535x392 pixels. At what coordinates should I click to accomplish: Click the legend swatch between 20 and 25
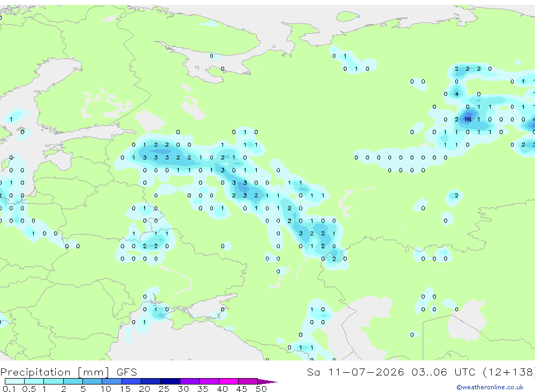(151, 381)
